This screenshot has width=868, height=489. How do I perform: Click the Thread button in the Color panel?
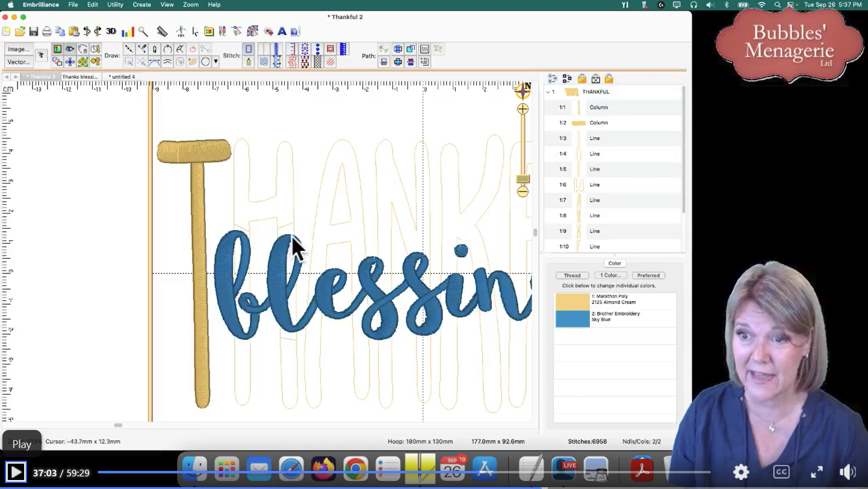pyautogui.click(x=571, y=275)
